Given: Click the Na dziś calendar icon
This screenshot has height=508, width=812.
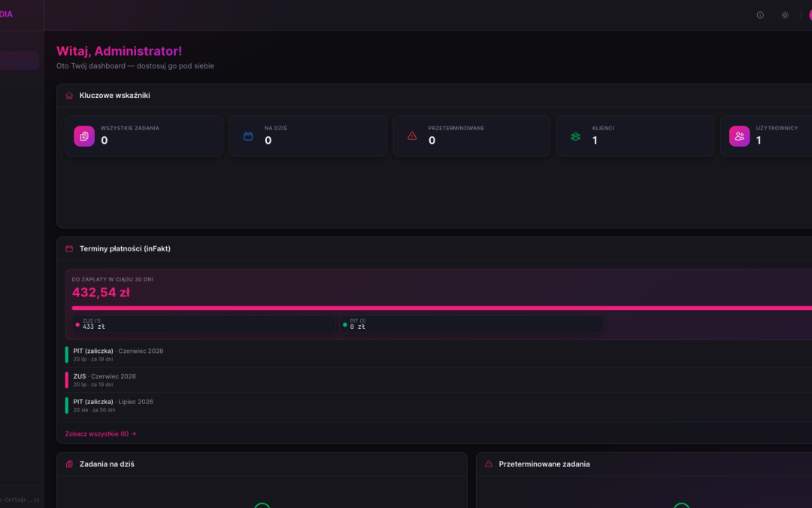Looking at the screenshot, I should tap(248, 136).
